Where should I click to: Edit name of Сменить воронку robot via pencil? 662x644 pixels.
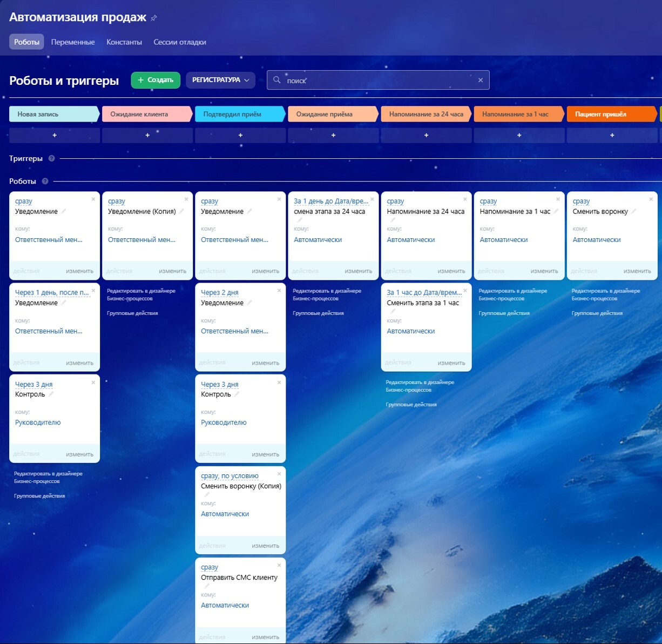coord(633,211)
